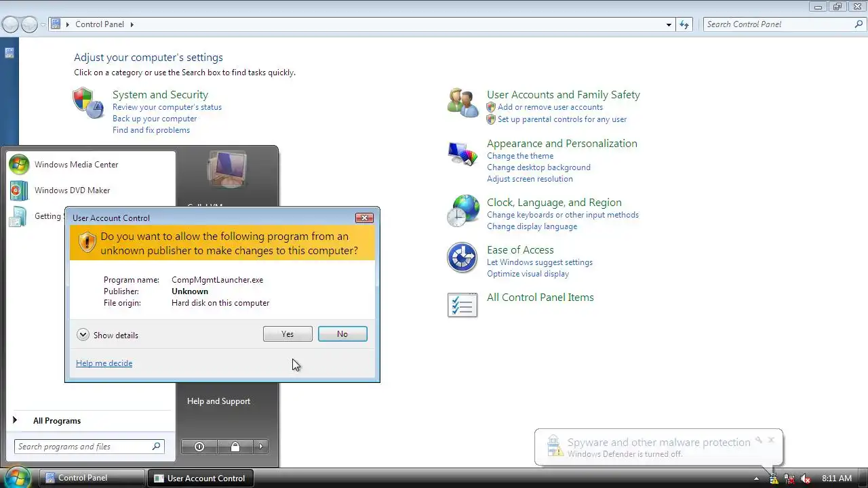Open Change display language link
This screenshot has height=488, width=868.
532,226
